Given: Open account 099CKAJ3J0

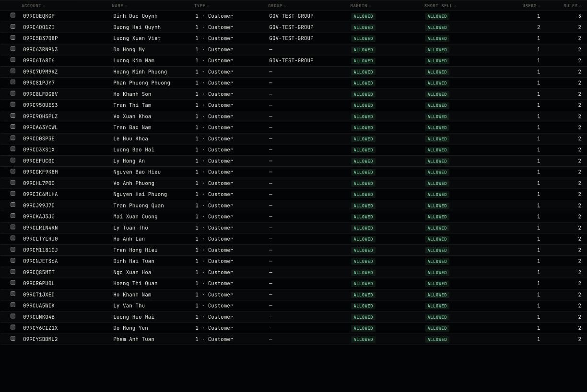Looking at the screenshot, I should pos(39,217).
